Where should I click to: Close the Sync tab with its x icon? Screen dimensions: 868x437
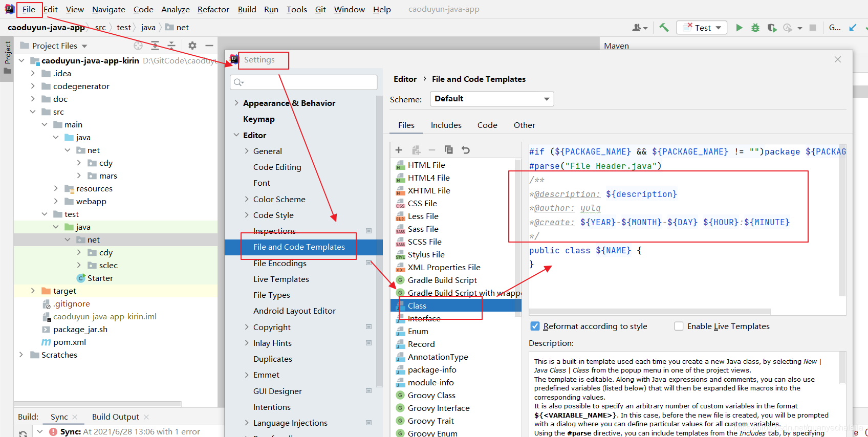(75, 417)
